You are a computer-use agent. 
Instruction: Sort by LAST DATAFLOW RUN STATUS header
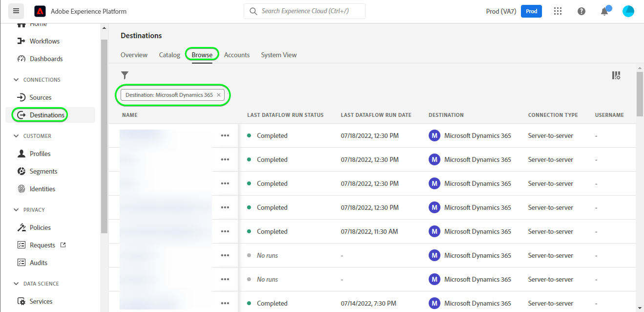point(285,115)
